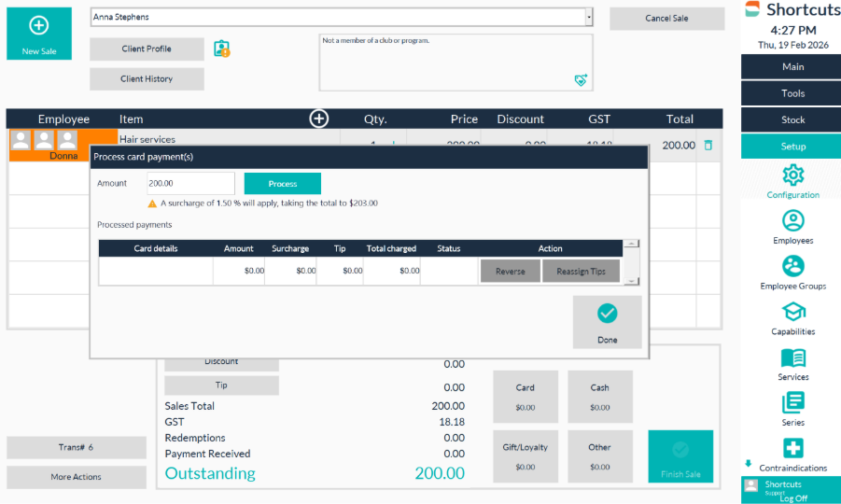Screen dimensions: 841x504
Task: Click the Donna employee label
Action: (63, 156)
